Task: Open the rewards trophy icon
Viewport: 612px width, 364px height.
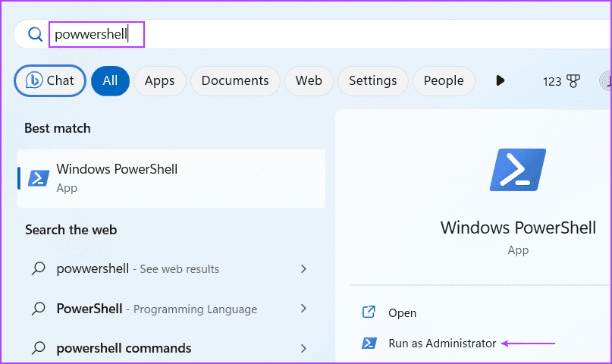Action: point(573,81)
